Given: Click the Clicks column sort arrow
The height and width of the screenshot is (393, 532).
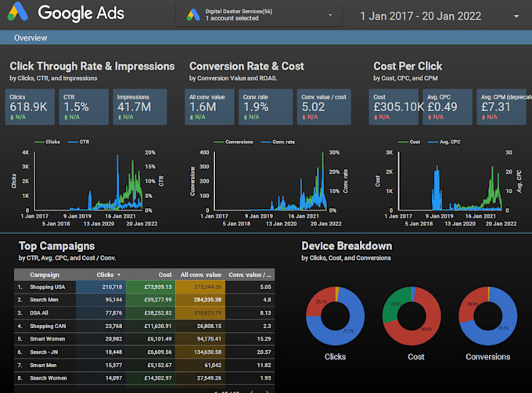Looking at the screenshot, I should click(x=119, y=275).
